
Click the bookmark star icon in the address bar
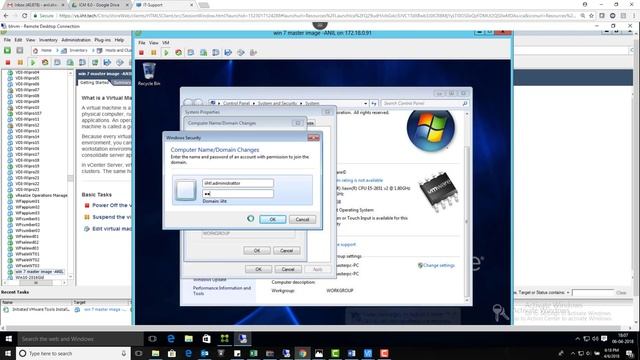point(591,16)
